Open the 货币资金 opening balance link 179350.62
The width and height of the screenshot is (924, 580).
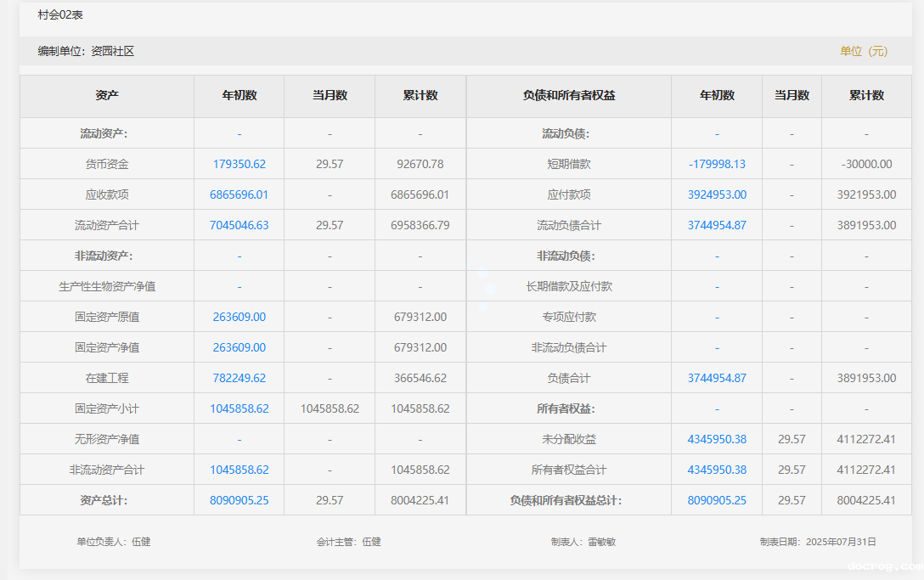(239, 164)
